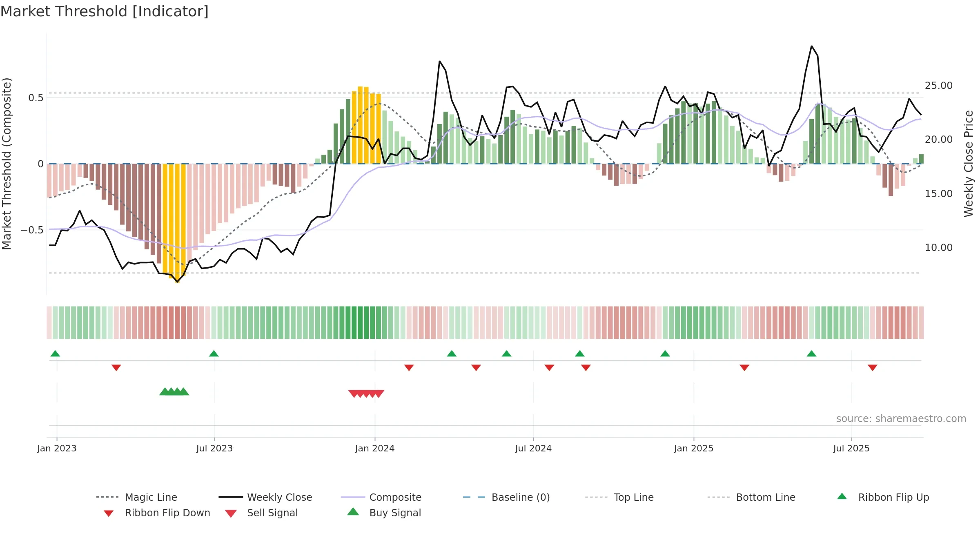Viewport: 980px width, 551px height.
Task: Toggle the Sell Signal legend entry
Action: point(261,513)
